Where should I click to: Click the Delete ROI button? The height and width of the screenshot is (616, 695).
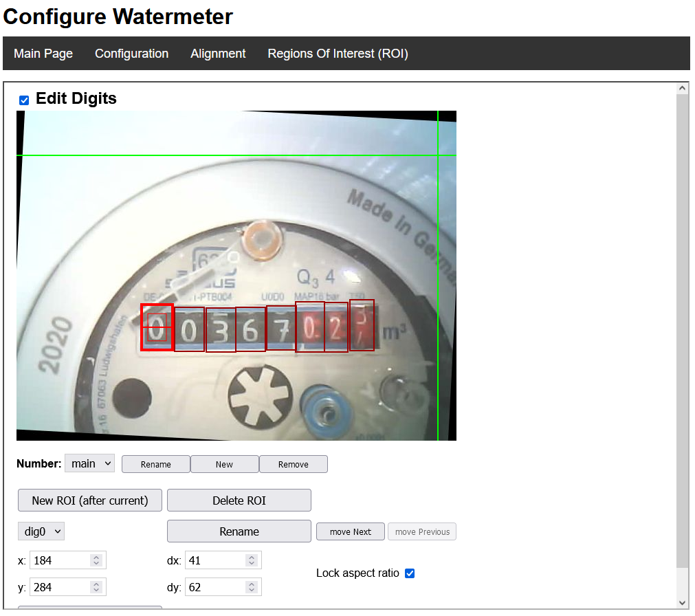coord(239,500)
